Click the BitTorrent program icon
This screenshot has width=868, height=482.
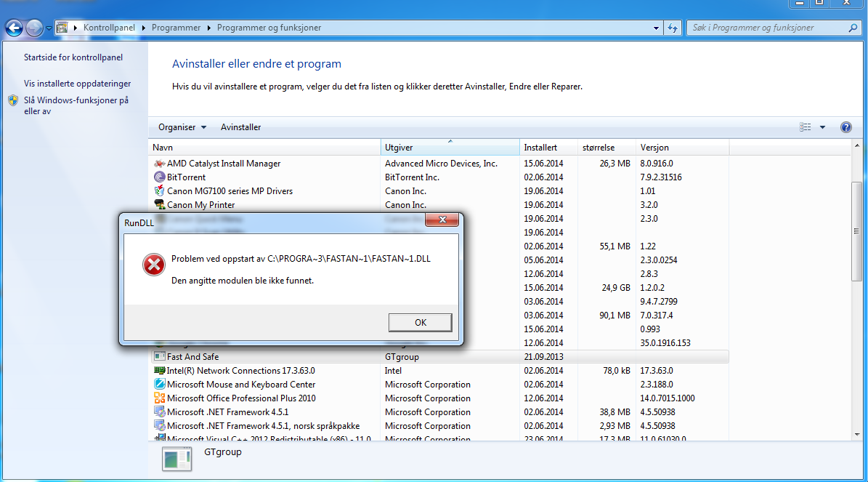click(159, 177)
